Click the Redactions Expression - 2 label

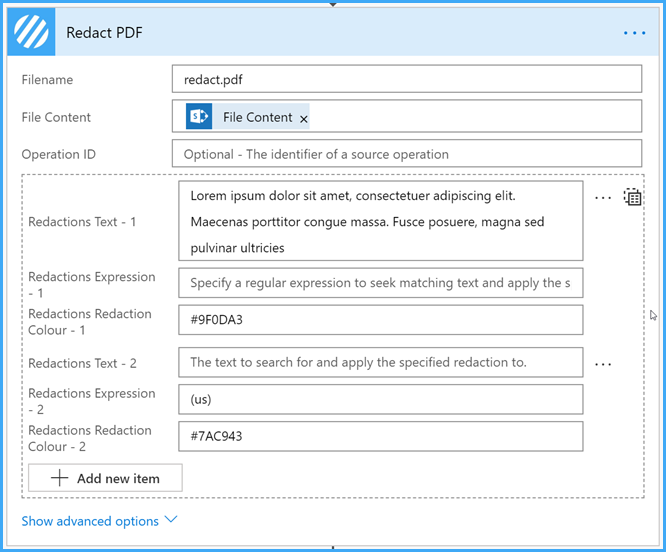[x=92, y=401]
